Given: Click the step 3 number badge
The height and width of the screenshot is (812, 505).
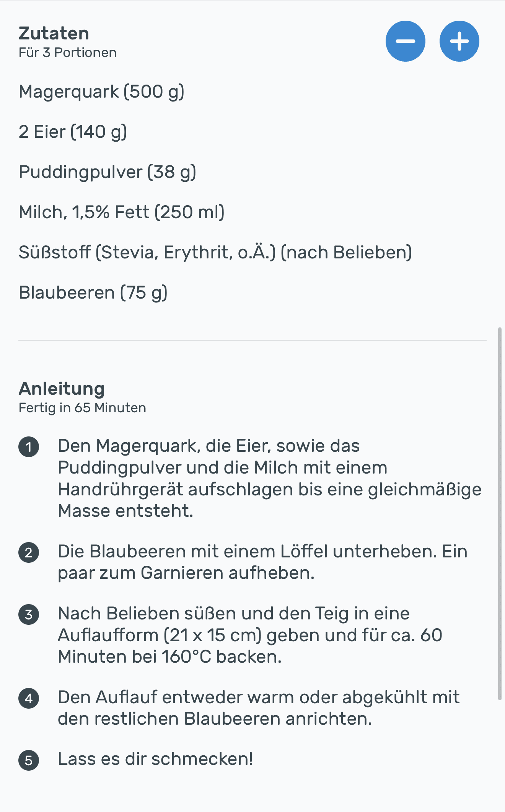Looking at the screenshot, I should coord(29,614).
